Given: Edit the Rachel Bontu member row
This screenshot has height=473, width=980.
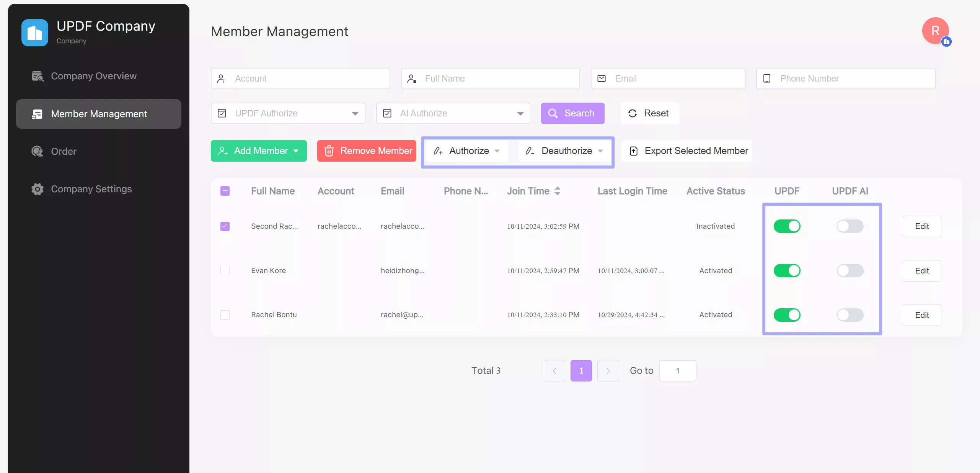Looking at the screenshot, I should 922,315.
